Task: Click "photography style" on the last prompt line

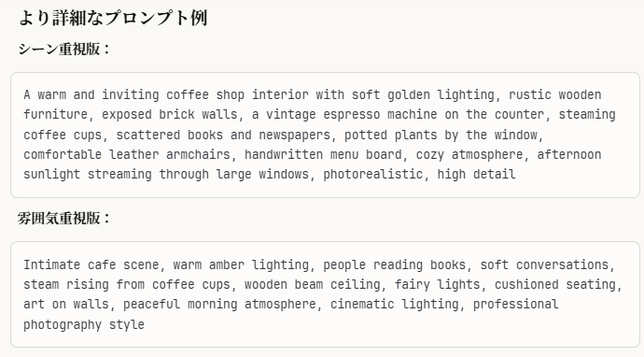Action: click(x=84, y=324)
